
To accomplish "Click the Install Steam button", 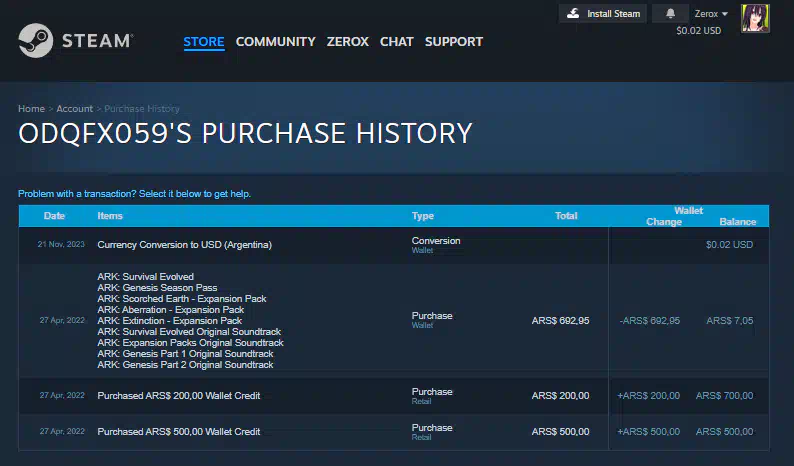I will tap(603, 14).
